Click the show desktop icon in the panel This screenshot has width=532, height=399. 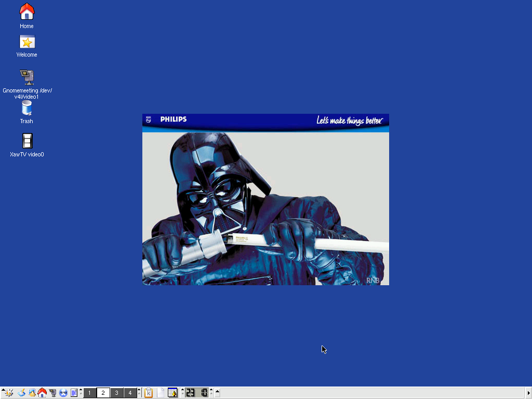(x=21, y=393)
